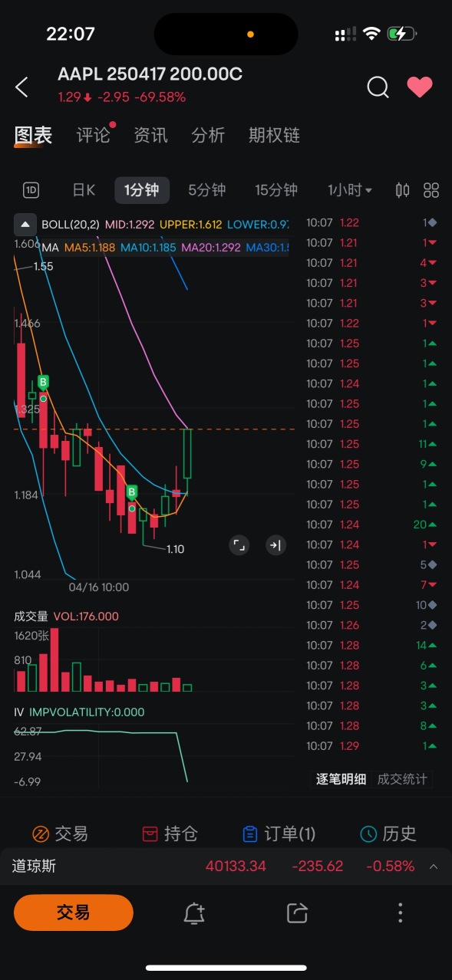The height and width of the screenshot is (980, 452).
Task: Tap the 40133.34 Dow Jones value
Action: 236,867
